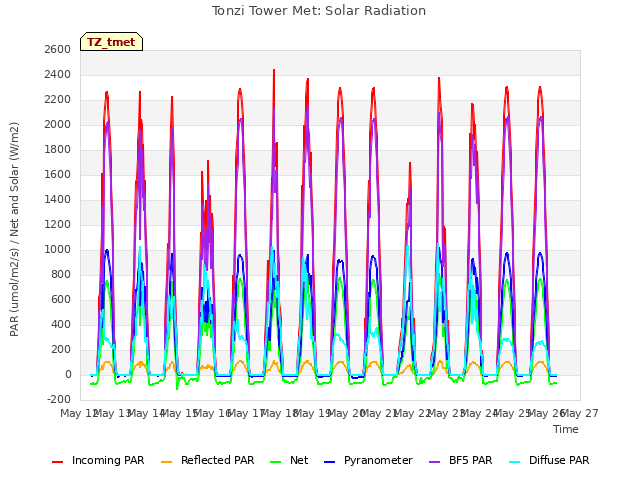Click the 1400 y-axis tick label

coord(58,200)
